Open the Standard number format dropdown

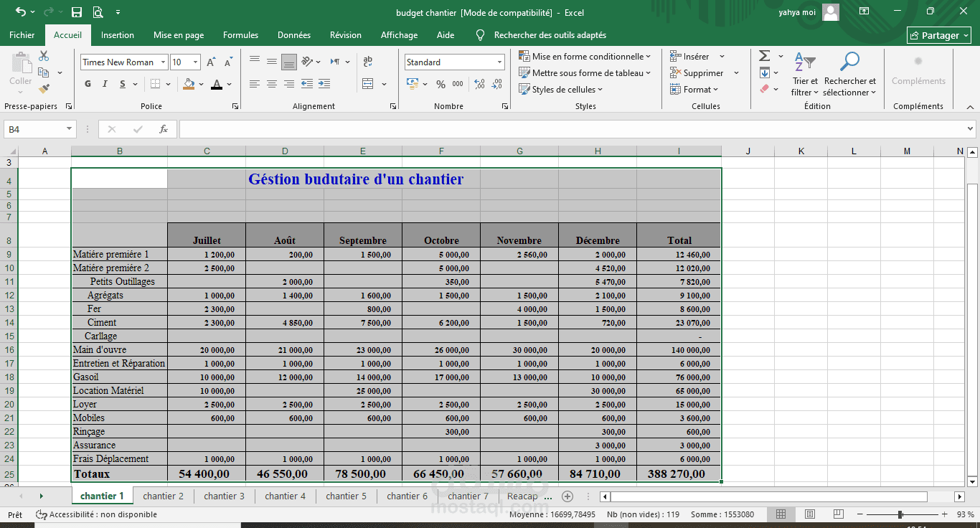point(499,62)
